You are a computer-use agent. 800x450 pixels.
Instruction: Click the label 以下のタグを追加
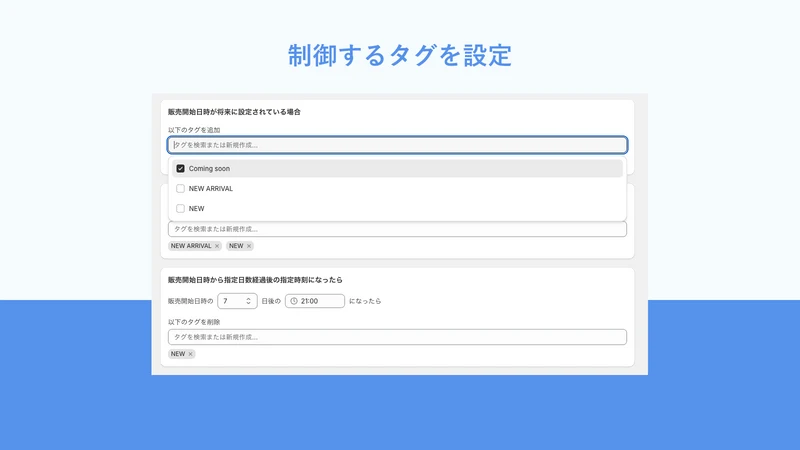[x=194, y=130]
